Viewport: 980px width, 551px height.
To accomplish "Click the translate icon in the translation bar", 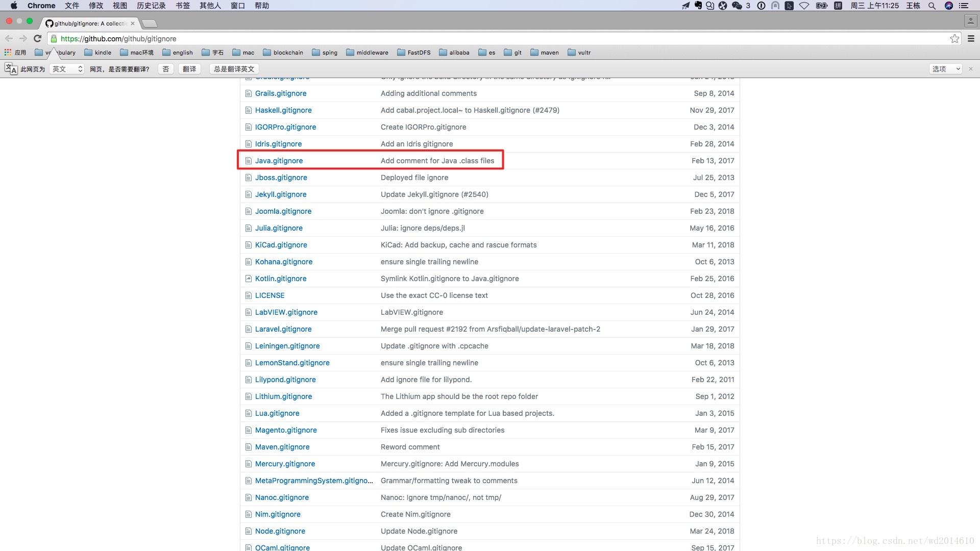I will pos(11,69).
